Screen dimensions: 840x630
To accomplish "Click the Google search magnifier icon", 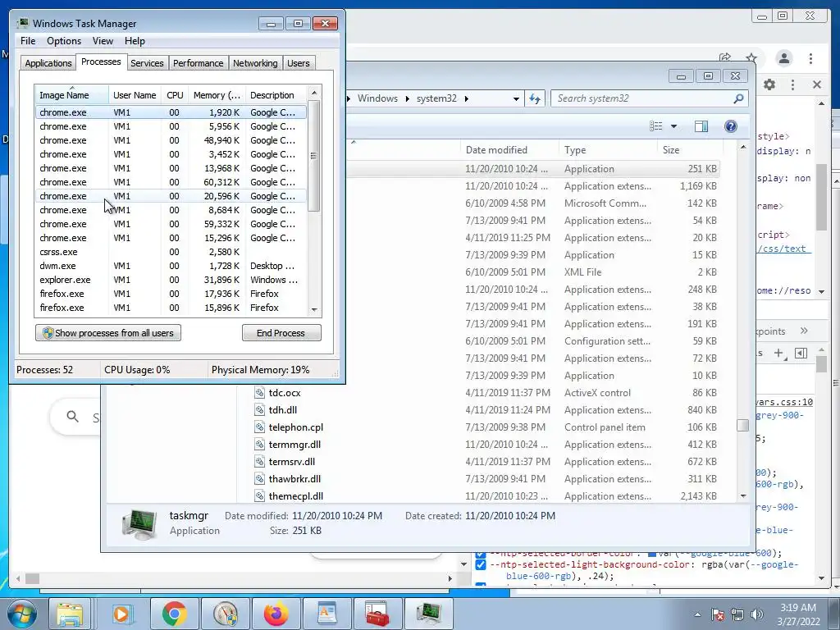I will (72, 416).
